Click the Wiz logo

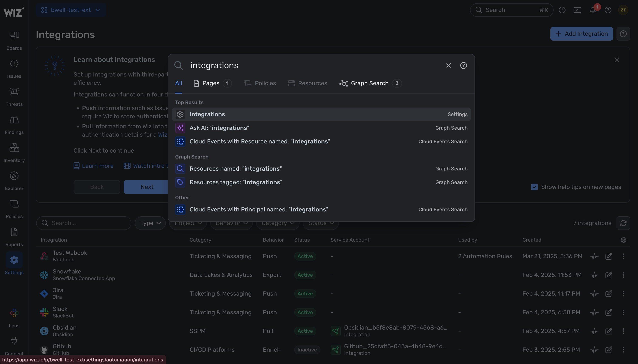click(14, 11)
